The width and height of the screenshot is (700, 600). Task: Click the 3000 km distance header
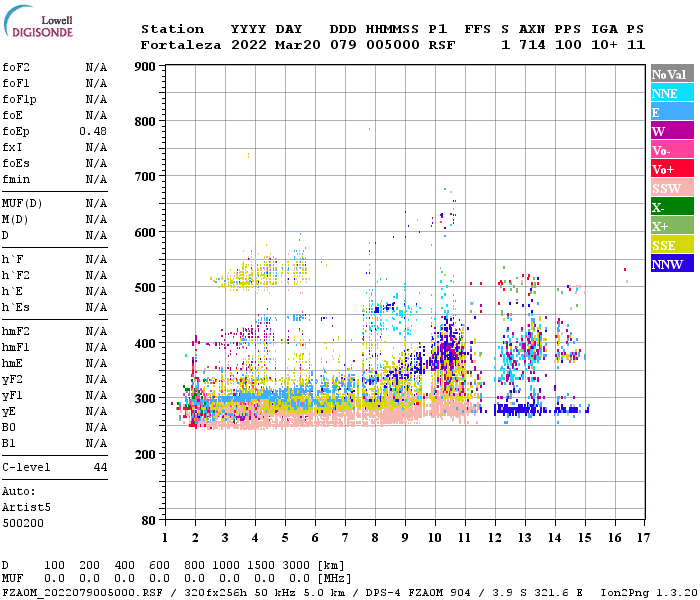(x=296, y=565)
